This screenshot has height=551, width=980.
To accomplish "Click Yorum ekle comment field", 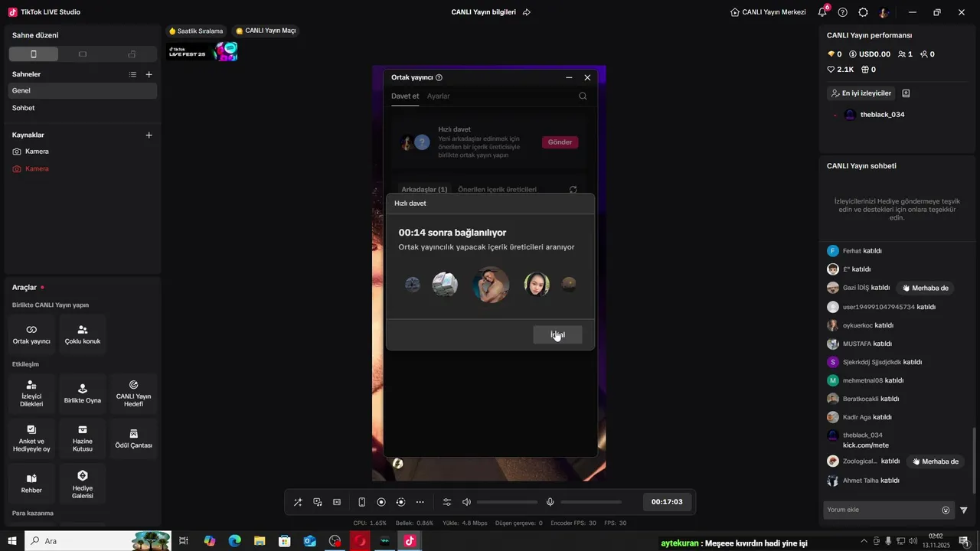I will tap(881, 510).
